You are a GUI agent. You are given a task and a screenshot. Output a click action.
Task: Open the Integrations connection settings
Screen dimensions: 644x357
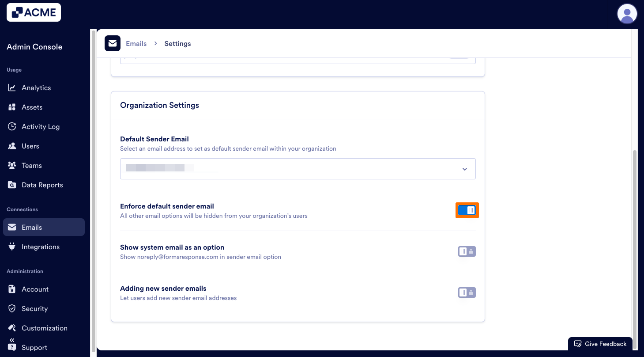(x=41, y=247)
